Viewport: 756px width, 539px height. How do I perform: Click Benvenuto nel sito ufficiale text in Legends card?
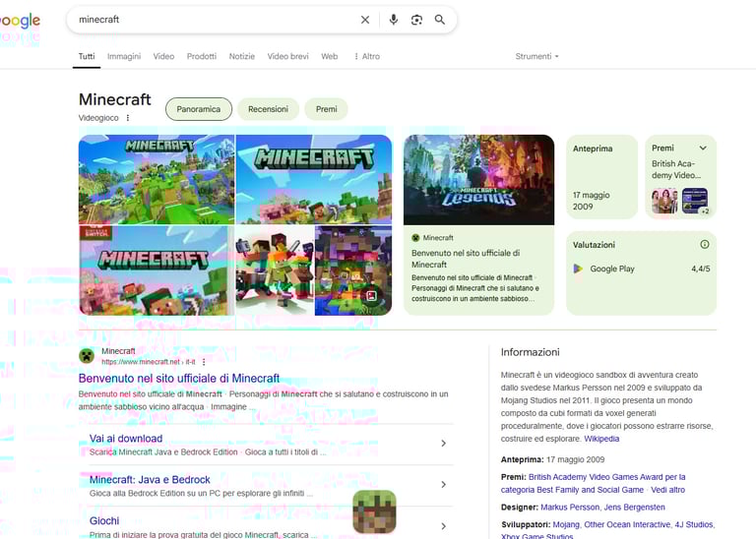click(x=466, y=259)
